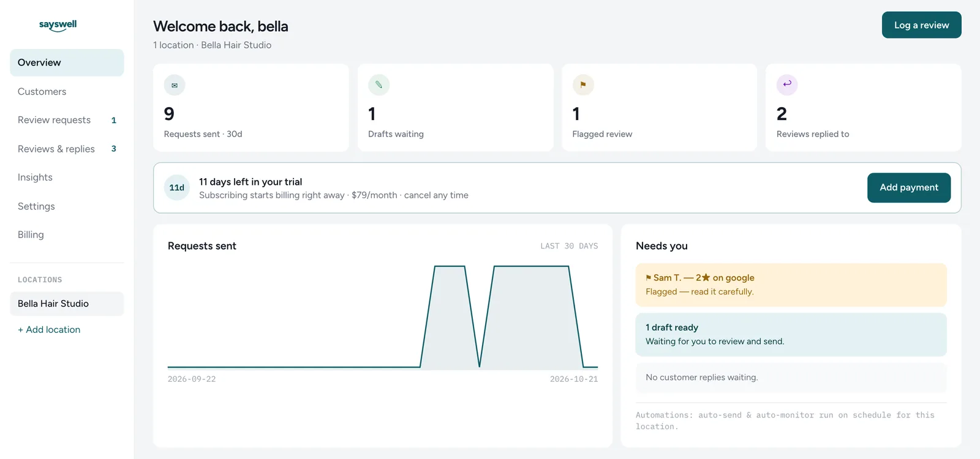
Task: Click the 11 days left in your trial text
Action: pos(251,182)
